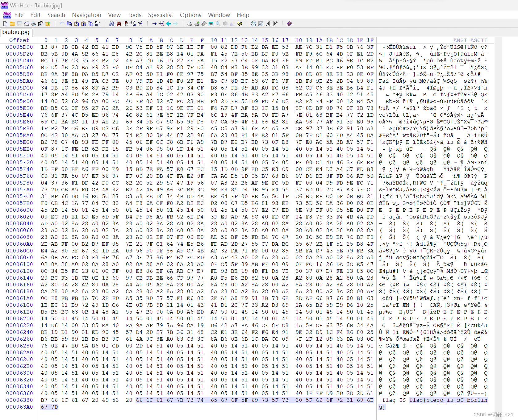
Task: Click the Open Disk icon
Action: pos(190,24)
